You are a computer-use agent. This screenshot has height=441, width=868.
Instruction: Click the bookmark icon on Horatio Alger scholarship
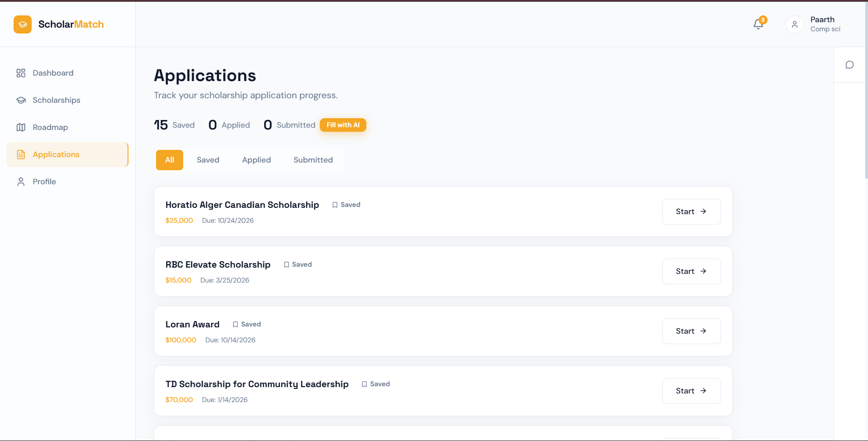pyautogui.click(x=335, y=205)
